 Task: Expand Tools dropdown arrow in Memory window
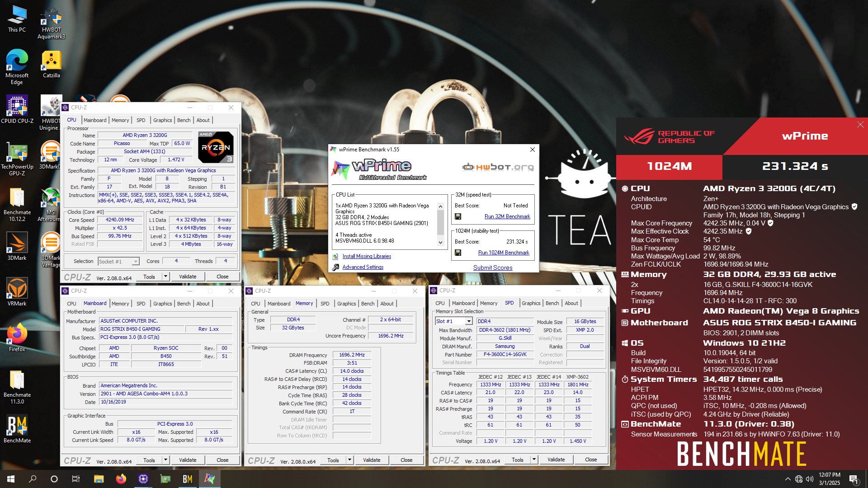click(349, 460)
